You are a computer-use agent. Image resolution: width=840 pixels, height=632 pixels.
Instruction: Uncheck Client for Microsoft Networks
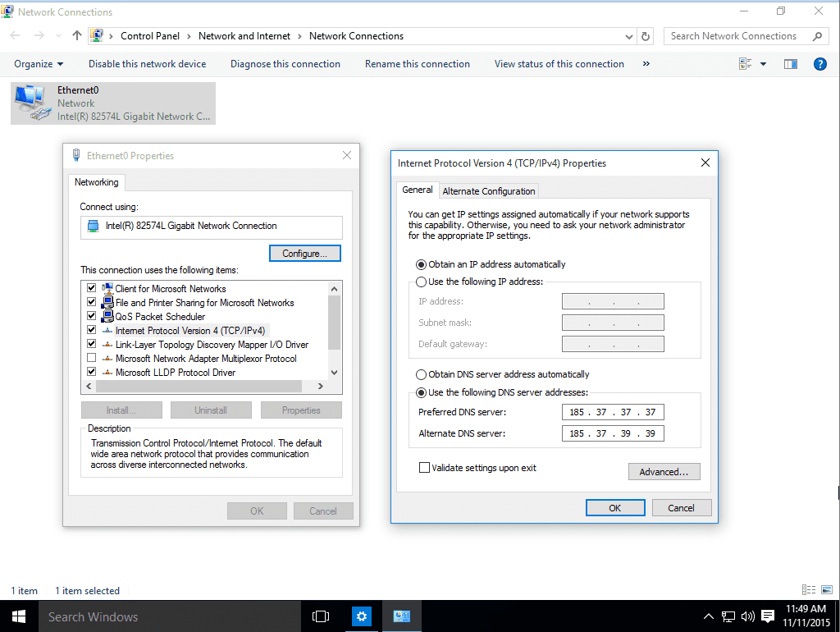point(91,289)
